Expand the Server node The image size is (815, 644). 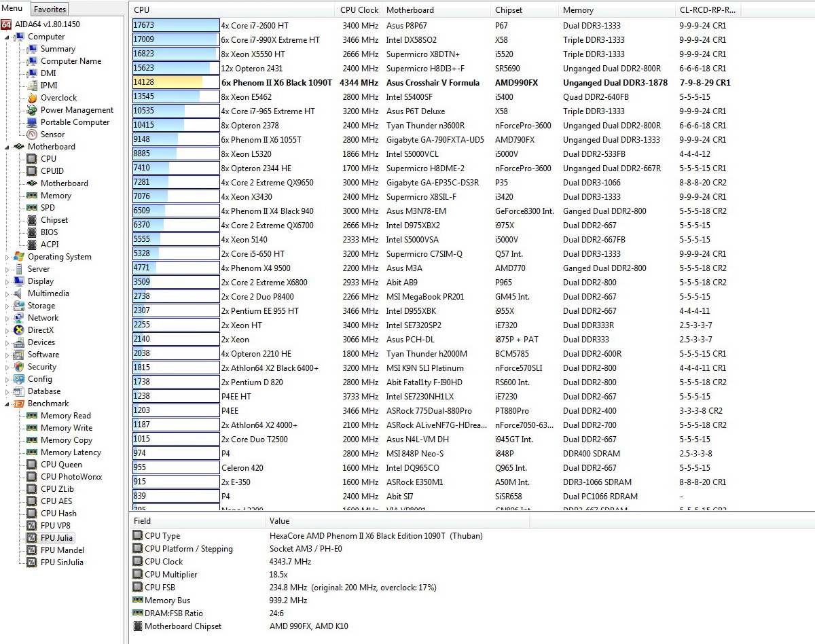(8, 269)
